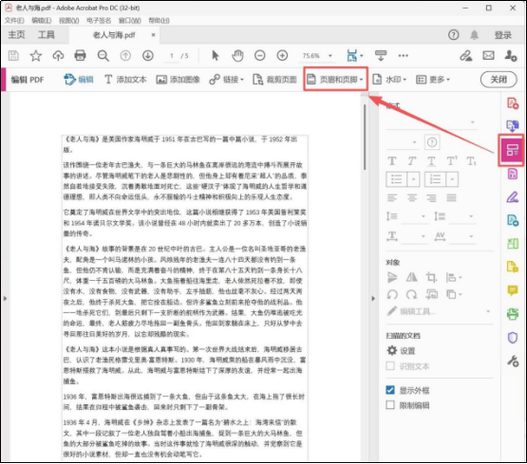The height and width of the screenshot is (464, 527).
Task: Click the print icon in toolbar
Action: pos(80,55)
